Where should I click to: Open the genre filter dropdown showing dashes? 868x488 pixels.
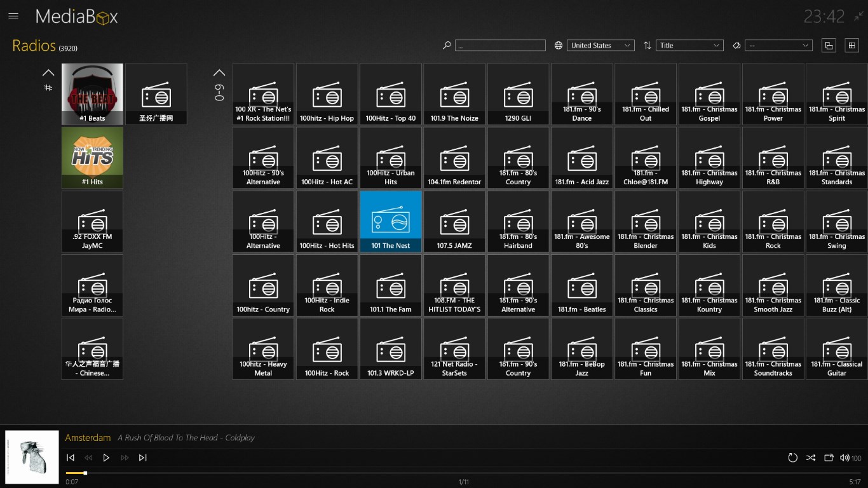coord(778,45)
